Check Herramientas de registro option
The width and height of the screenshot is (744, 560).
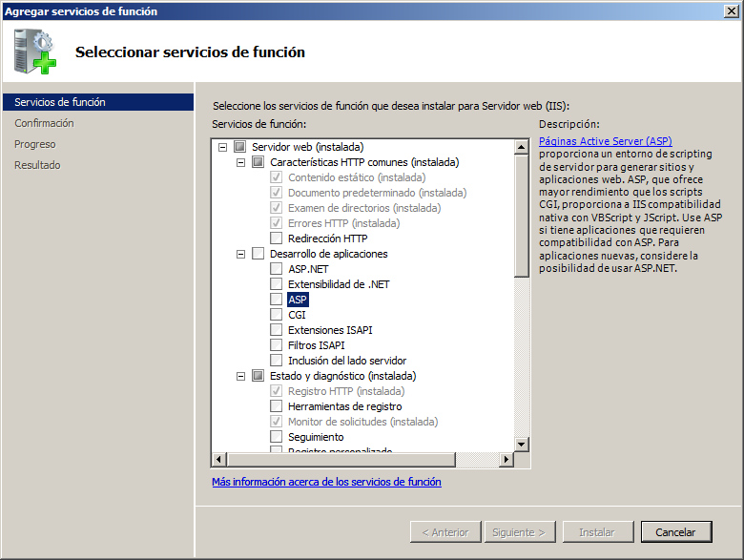coord(277,406)
